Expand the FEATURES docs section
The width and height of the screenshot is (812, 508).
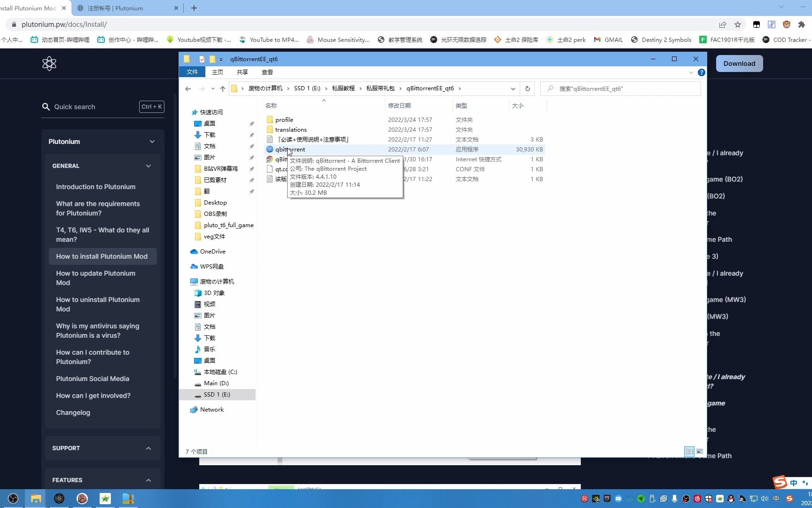148,480
